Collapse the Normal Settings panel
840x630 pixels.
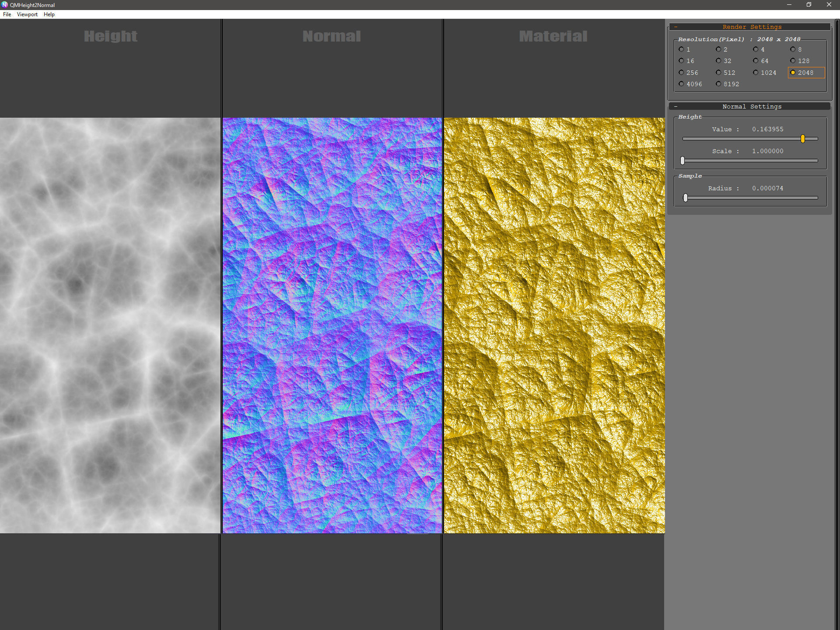pos(676,107)
